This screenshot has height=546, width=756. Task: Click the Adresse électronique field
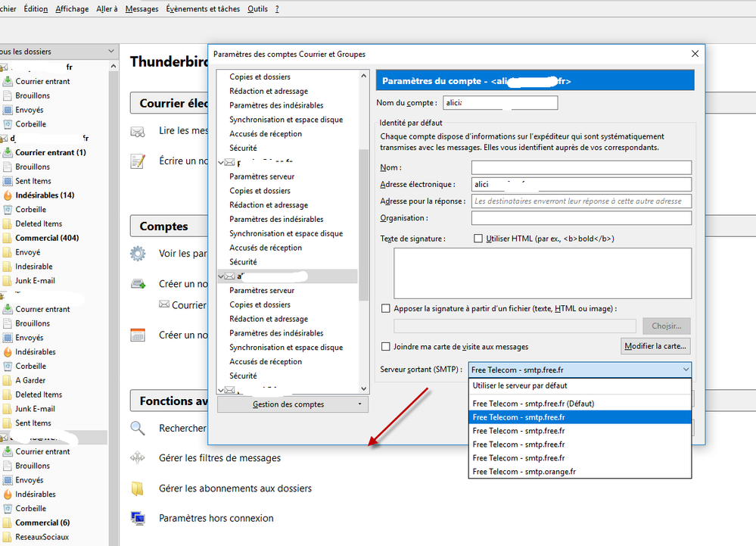[x=581, y=184]
